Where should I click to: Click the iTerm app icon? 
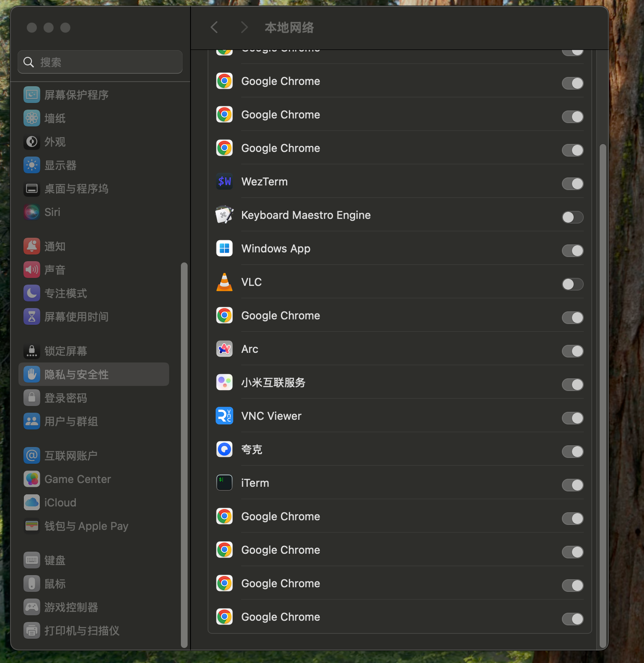coord(224,483)
